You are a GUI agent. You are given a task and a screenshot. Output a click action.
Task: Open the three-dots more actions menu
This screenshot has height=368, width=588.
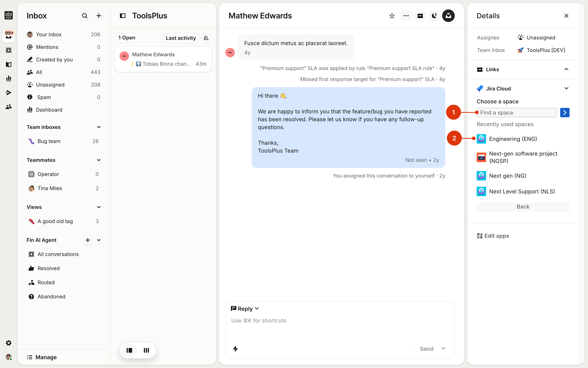(x=406, y=16)
